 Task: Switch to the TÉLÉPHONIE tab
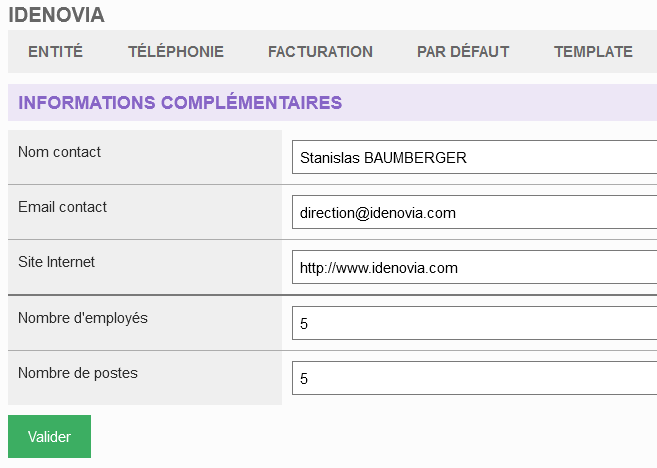[x=176, y=52]
